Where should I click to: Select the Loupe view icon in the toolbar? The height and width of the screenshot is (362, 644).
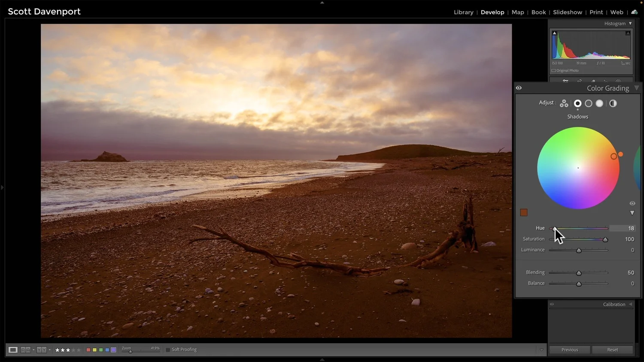(12, 350)
